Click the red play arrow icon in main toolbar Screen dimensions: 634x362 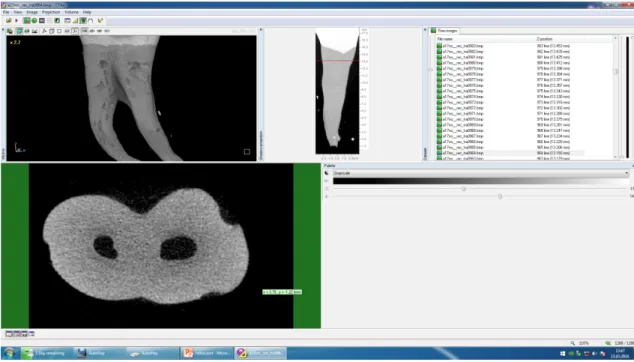pos(17,21)
